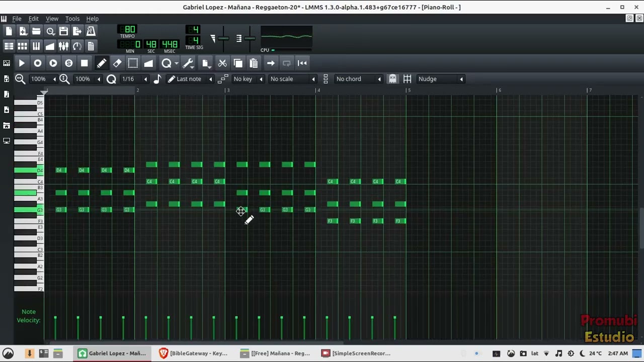
Task: Open an existing project with the folder icon
Action: (36, 31)
